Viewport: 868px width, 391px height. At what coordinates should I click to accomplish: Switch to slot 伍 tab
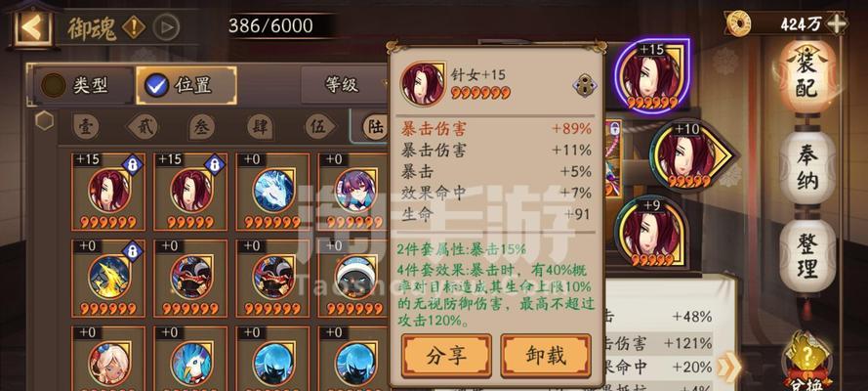[319, 128]
